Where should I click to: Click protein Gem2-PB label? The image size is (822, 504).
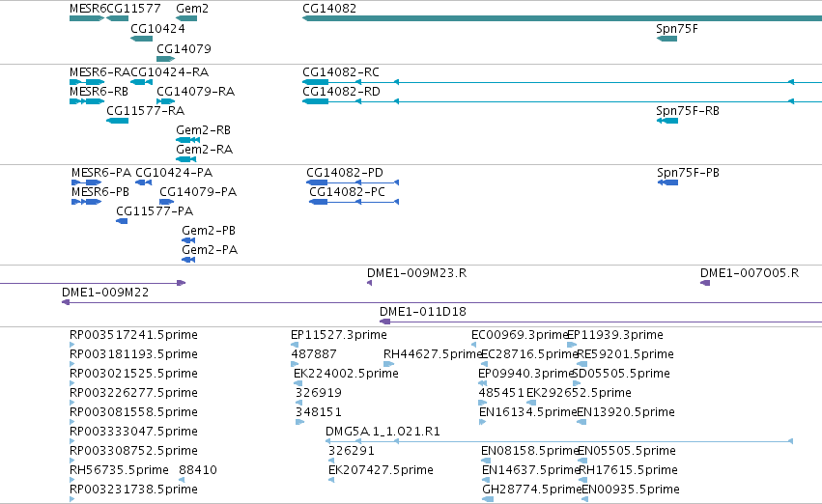209,231
